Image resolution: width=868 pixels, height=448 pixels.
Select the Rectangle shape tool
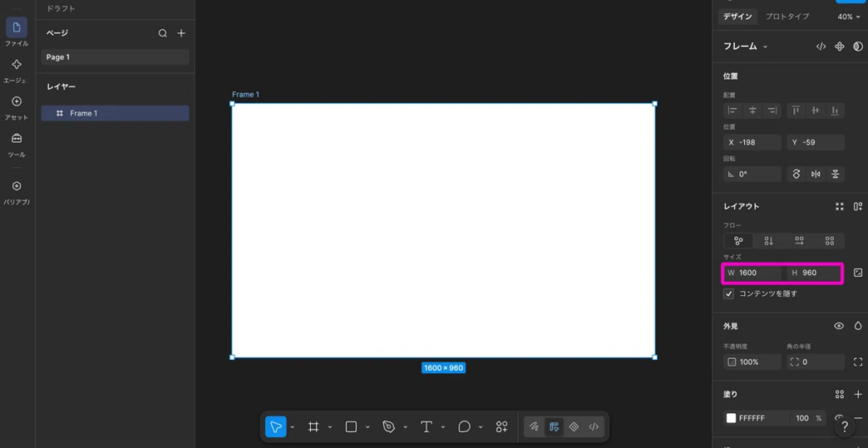pos(351,427)
